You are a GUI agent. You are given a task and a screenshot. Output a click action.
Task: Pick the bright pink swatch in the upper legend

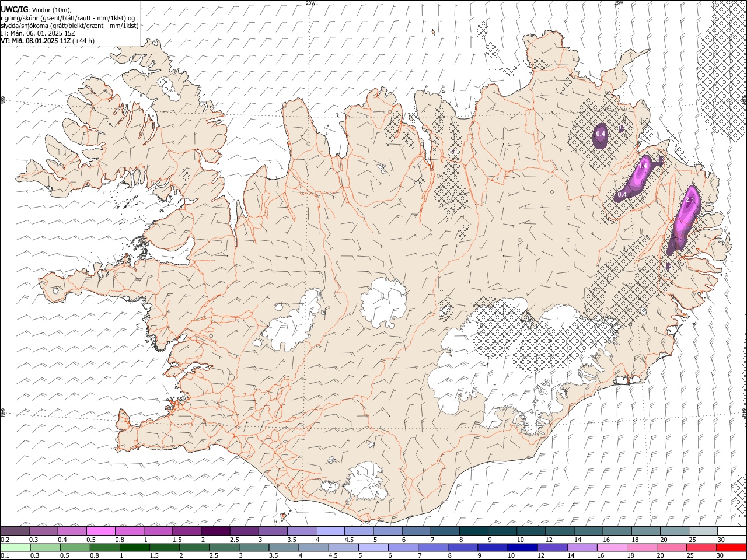(x=100, y=531)
